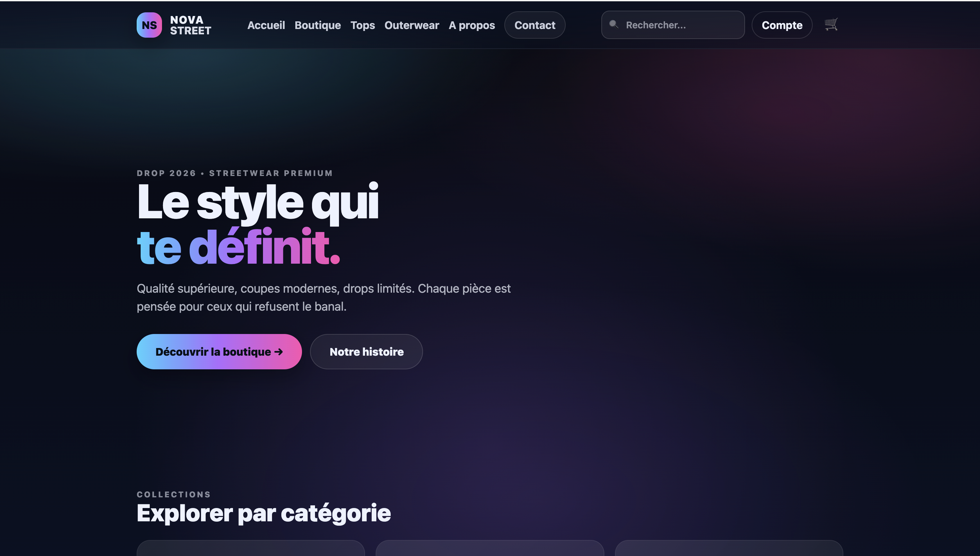Image resolution: width=980 pixels, height=556 pixels.
Task: Focus the Rechercher search field
Action: 680,25
